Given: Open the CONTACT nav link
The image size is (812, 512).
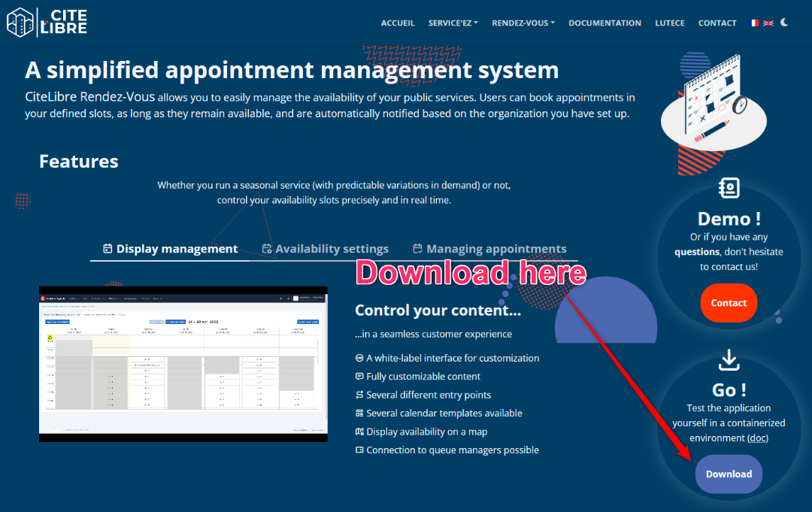Looking at the screenshot, I should [x=717, y=23].
